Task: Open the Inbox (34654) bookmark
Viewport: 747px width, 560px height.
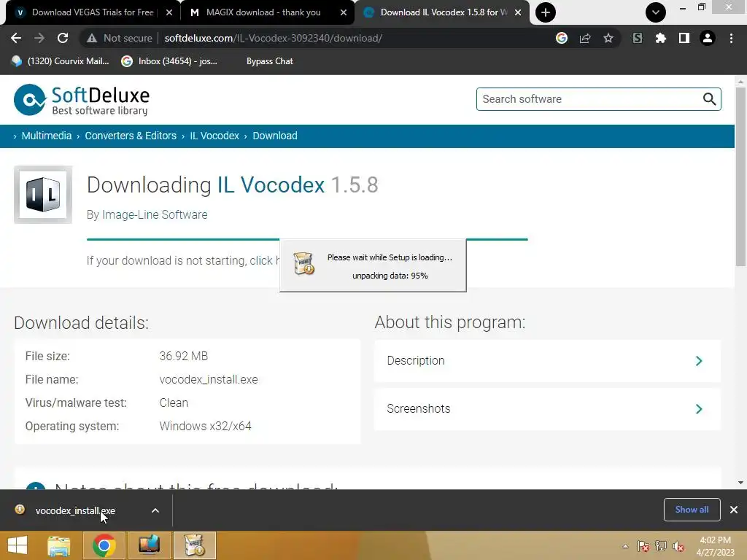Action: tap(169, 61)
